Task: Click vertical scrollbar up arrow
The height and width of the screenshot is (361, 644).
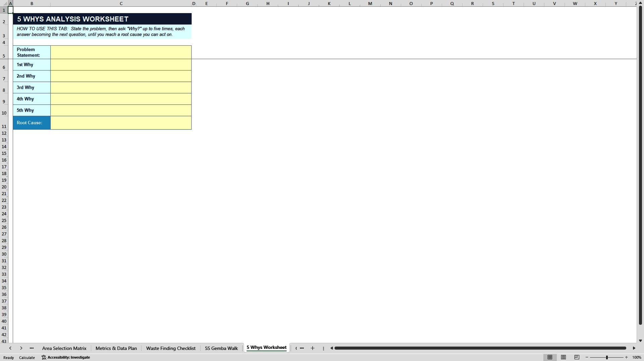Action: pyautogui.click(x=640, y=3)
